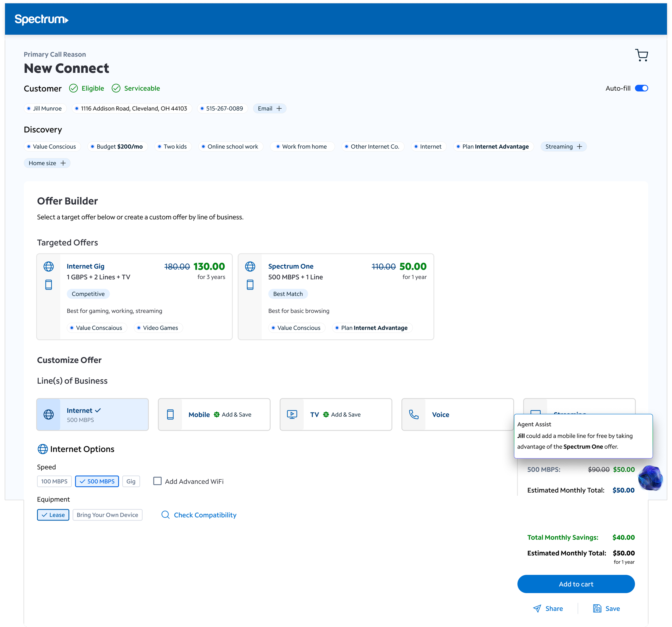Click the Value Conscious chip on Spectrum One
The width and height of the screenshot is (672, 627).
coord(297,328)
